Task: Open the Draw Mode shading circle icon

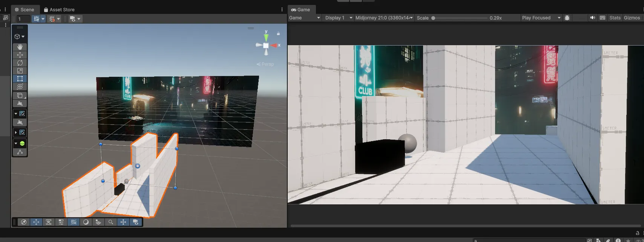Action: tap(86, 222)
